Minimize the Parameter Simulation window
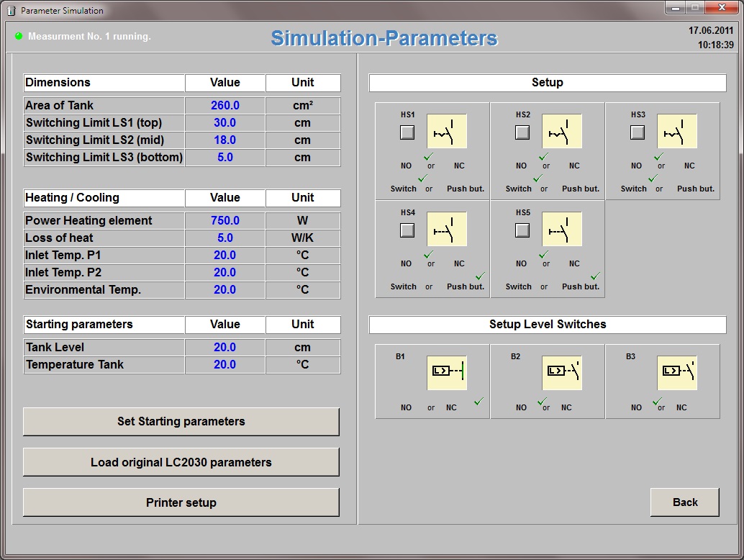Viewport: 744px width, 560px height. (675, 7)
